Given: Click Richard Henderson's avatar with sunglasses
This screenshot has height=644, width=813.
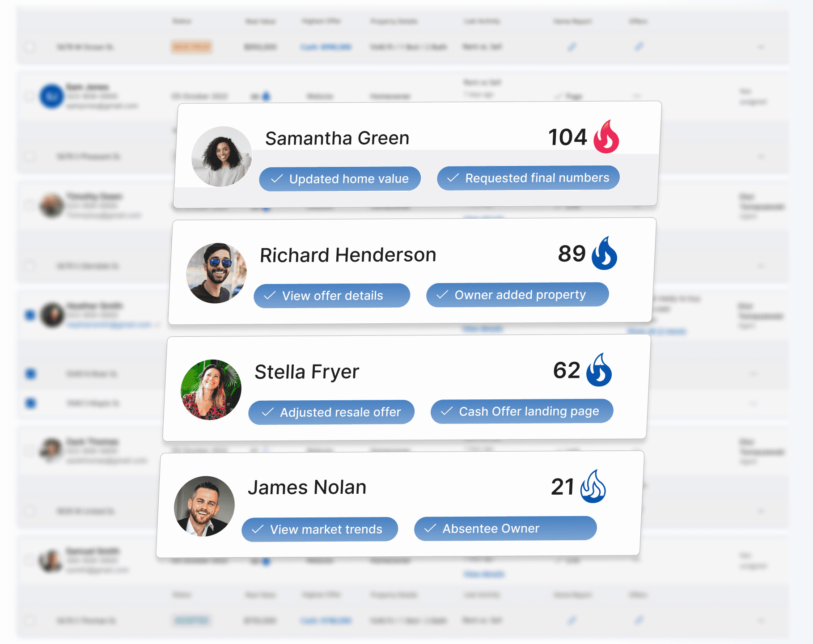Looking at the screenshot, I should pos(216,273).
